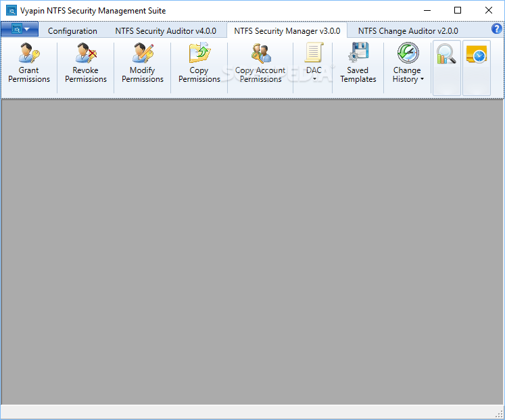
Task: Click the app icon in the title bar
Action: click(11, 11)
